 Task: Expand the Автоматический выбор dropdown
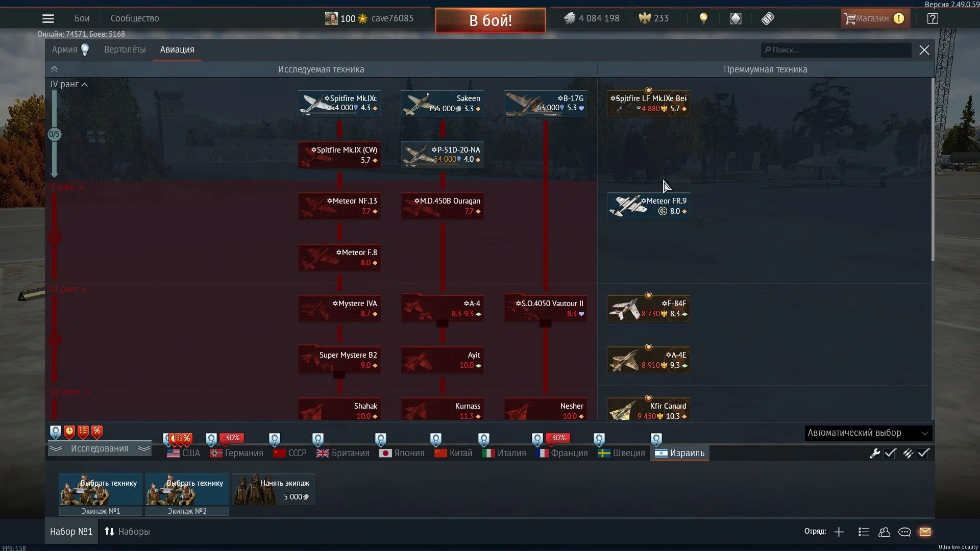pos(868,433)
